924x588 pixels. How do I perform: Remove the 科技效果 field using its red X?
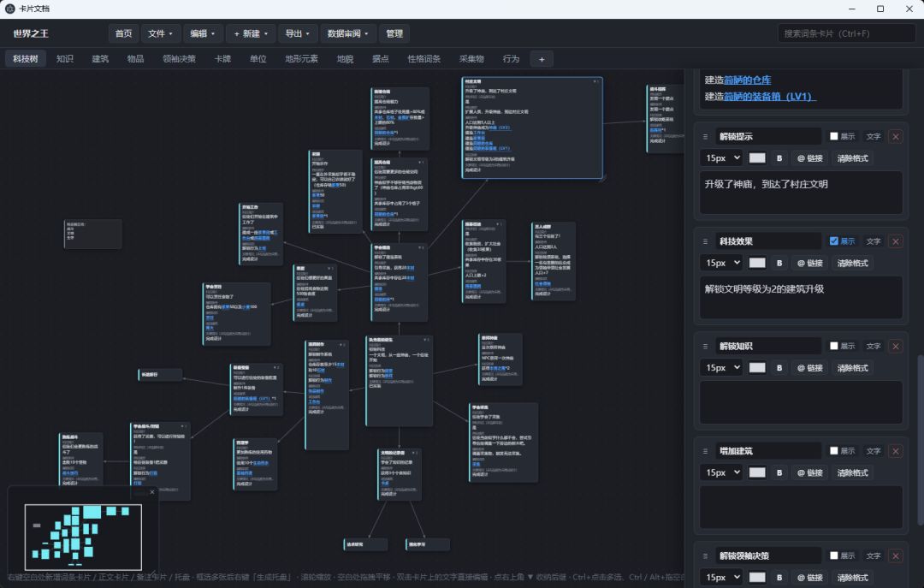(896, 241)
